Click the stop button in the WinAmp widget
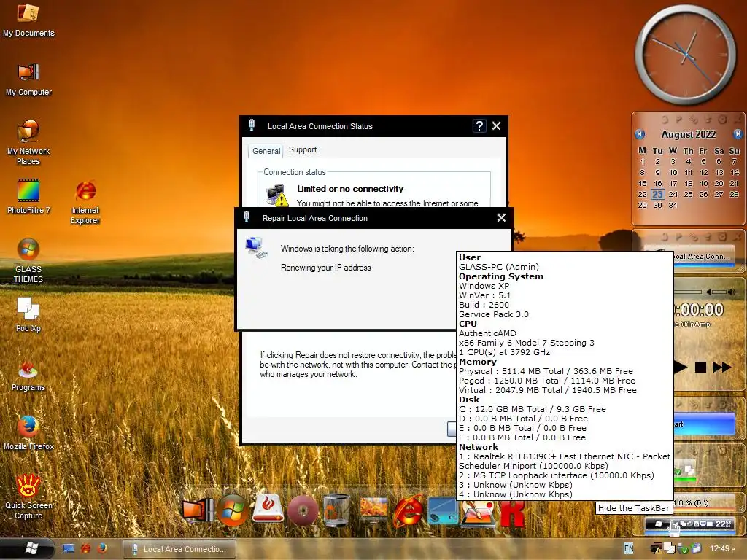 [x=700, y=367]
